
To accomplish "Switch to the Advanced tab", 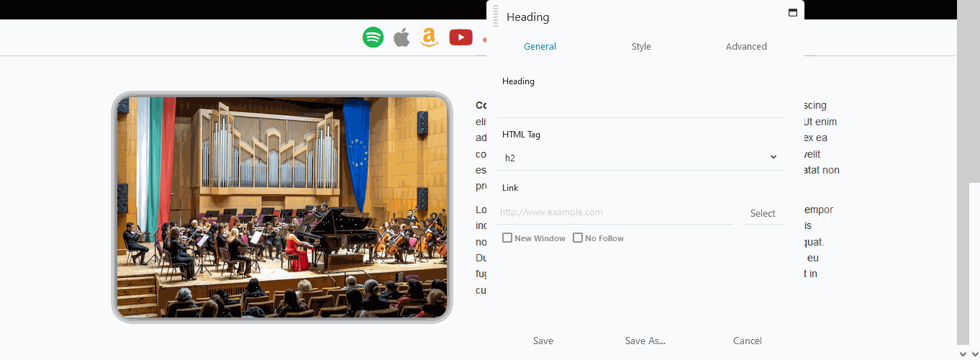I will coord(746,46).
